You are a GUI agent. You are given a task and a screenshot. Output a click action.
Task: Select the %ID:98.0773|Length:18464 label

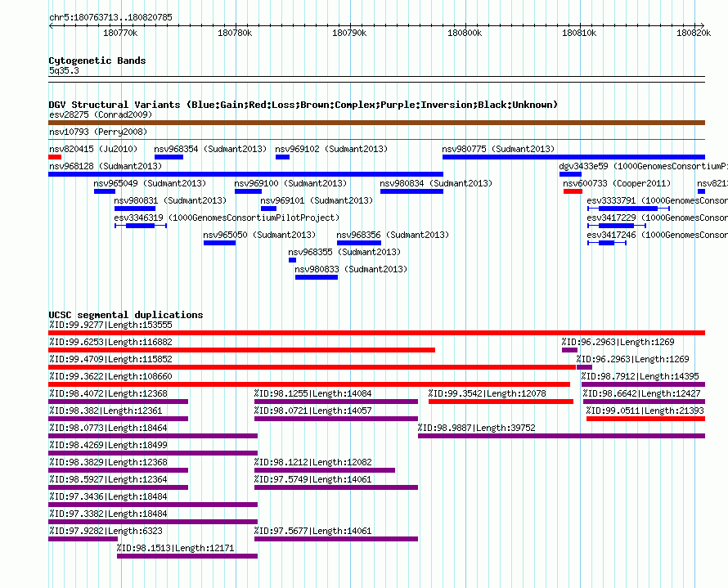click(x=108, y=428)
